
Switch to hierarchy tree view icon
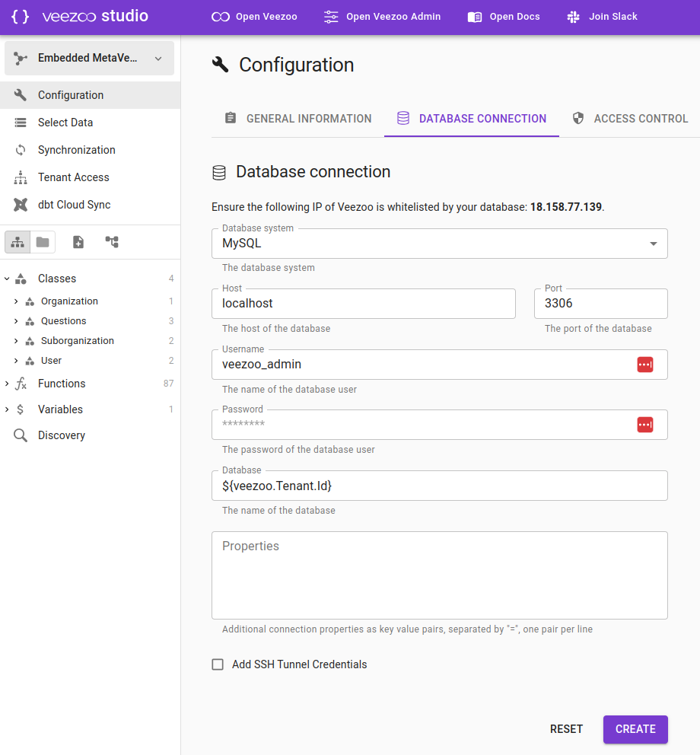click(17, 242)
